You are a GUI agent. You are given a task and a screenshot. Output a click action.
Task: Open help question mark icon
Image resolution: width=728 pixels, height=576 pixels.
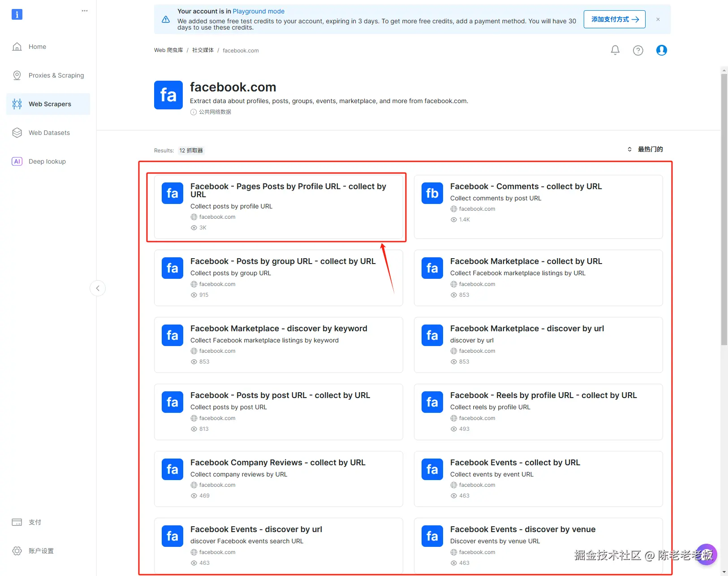click(638, 50)
